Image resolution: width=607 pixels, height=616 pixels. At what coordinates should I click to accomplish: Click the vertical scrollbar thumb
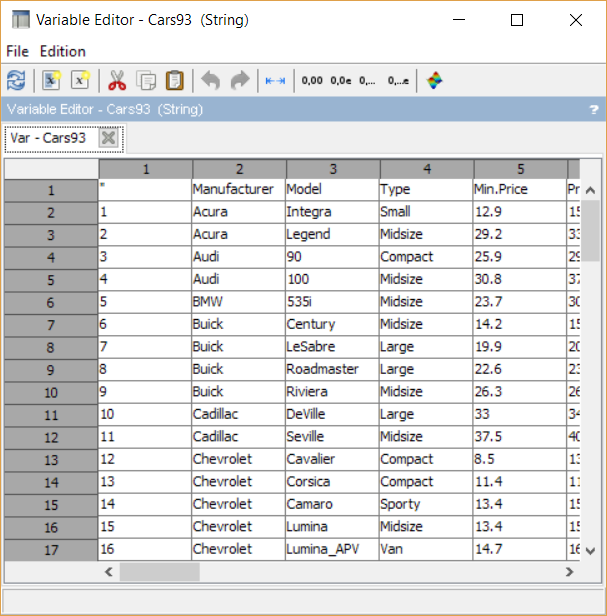pos(590,231)
